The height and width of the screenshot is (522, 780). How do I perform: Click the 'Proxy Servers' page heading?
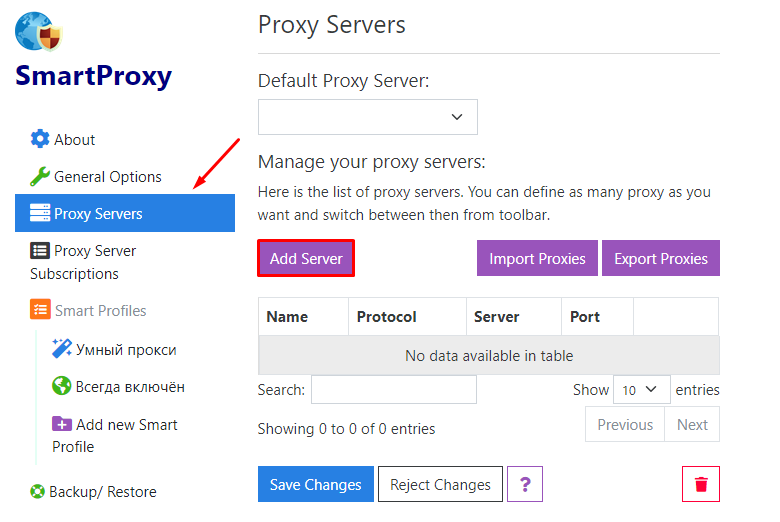point(332,24)
